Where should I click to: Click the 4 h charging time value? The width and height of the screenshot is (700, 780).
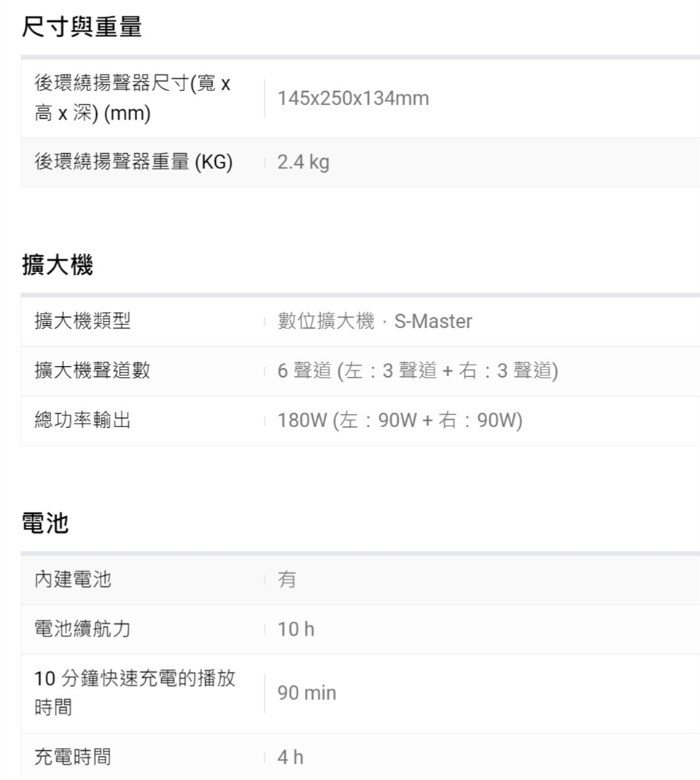coord(290,757)
